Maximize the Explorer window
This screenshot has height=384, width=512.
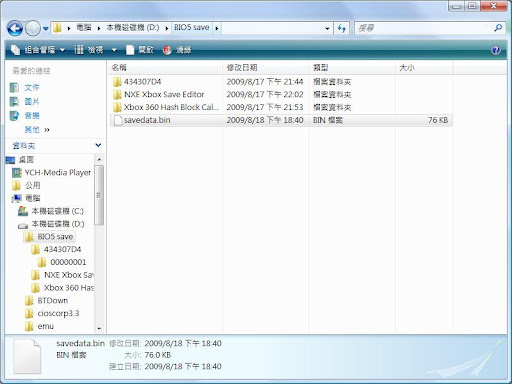click(x=472, y=6)
